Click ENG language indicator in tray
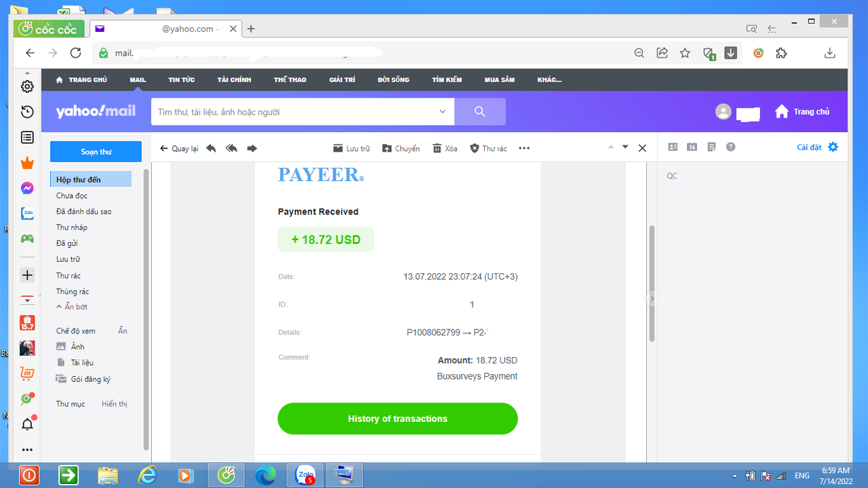This screenshot has height=488, width=868. pyautogui.click(x=802, y=476)
